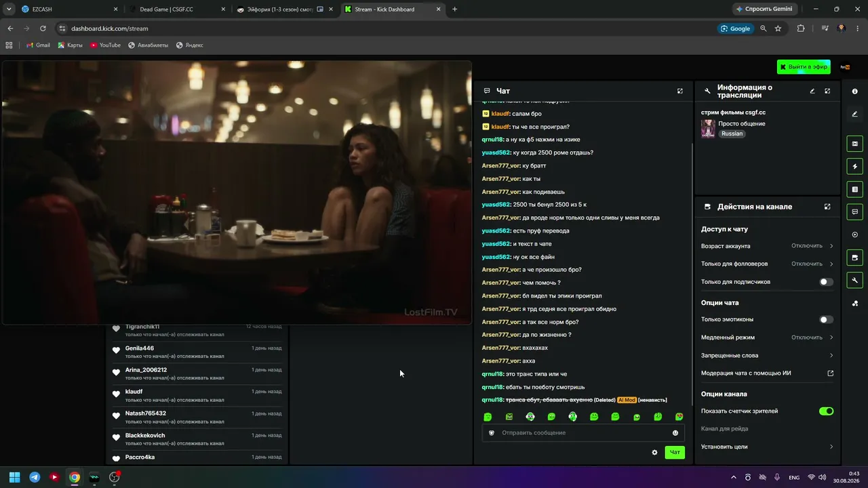Screen dimensions: 868x488
Task: Click follower name Natash765432
Action: click(146, 413)
